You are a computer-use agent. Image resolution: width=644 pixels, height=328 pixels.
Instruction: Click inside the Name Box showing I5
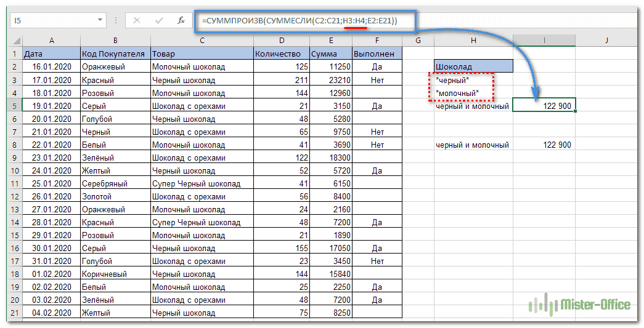point(52,20)
